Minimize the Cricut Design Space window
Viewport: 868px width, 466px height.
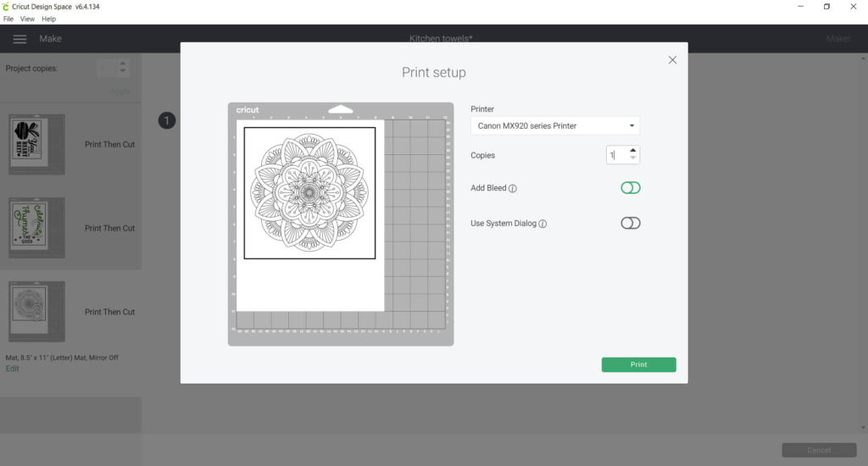coord(800,7)
